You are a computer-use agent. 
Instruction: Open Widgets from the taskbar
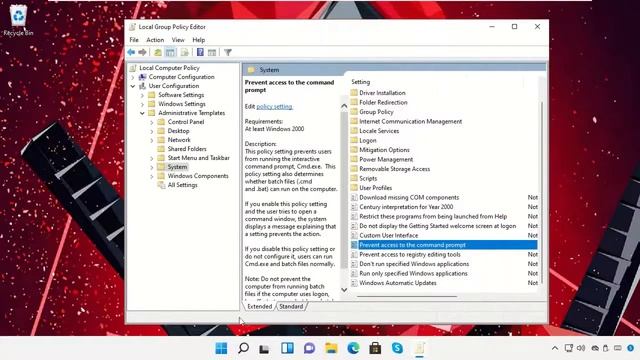point(287,348)
